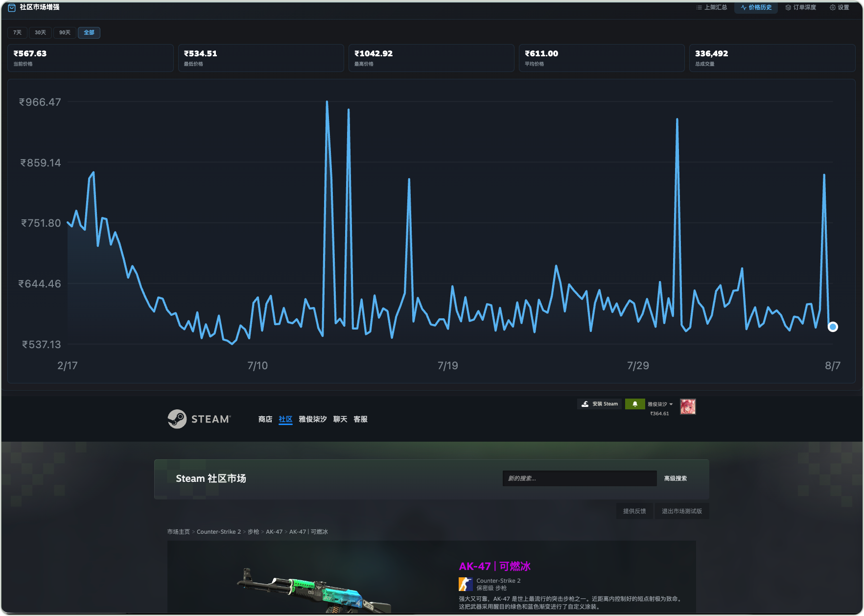This screenshot has width=864, height=616.
Task: Focus the 新的搜索 search field
Action: tap(580, 478)
